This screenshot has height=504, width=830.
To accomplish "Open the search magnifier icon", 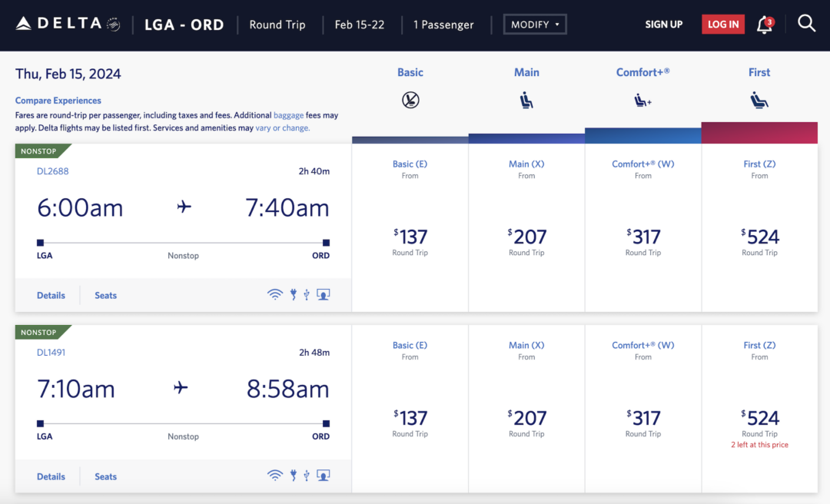I will coord(806,24).
